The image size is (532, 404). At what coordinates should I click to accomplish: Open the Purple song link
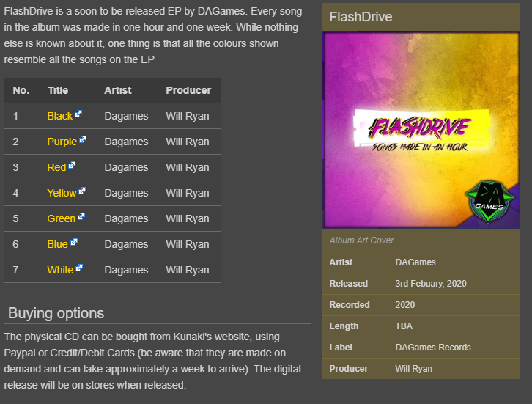[62, 142]
